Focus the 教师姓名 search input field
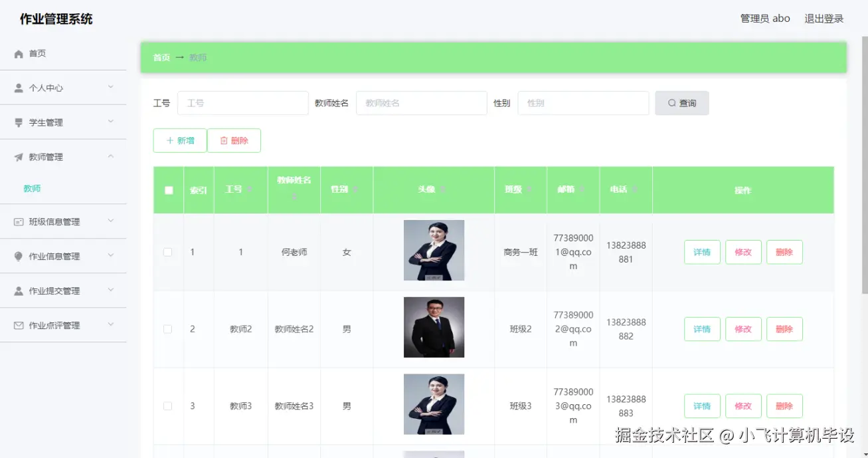This screenshot has width=868, height=458. coord(422,103)
